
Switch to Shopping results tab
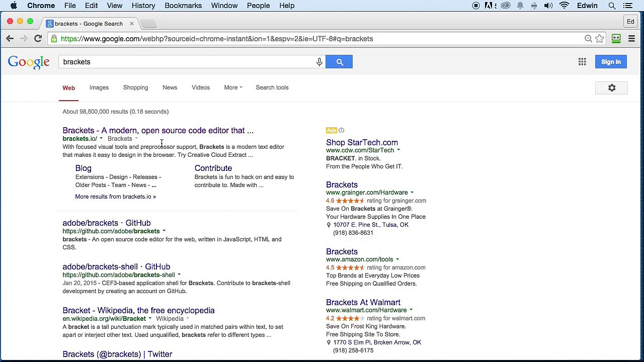click(136, 87)
